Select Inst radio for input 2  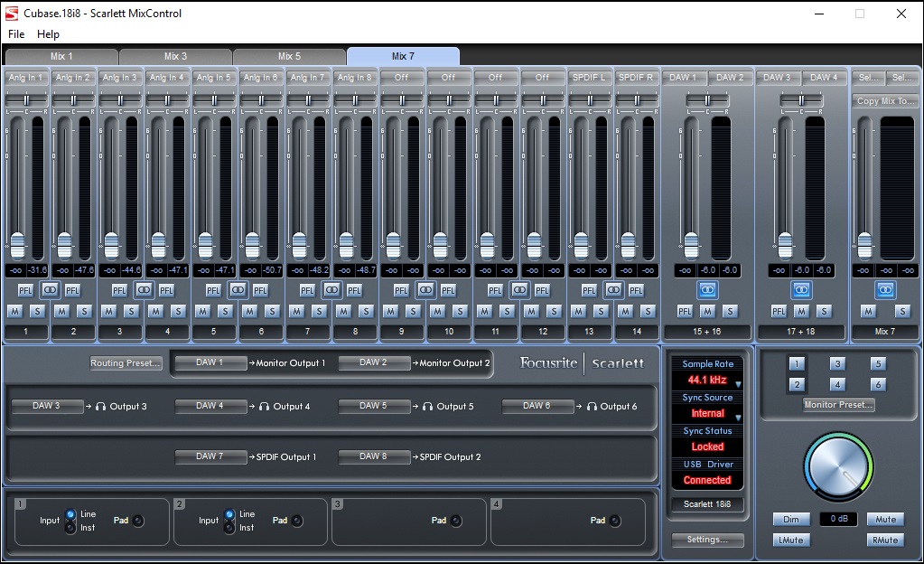click(x=229, y=527)
